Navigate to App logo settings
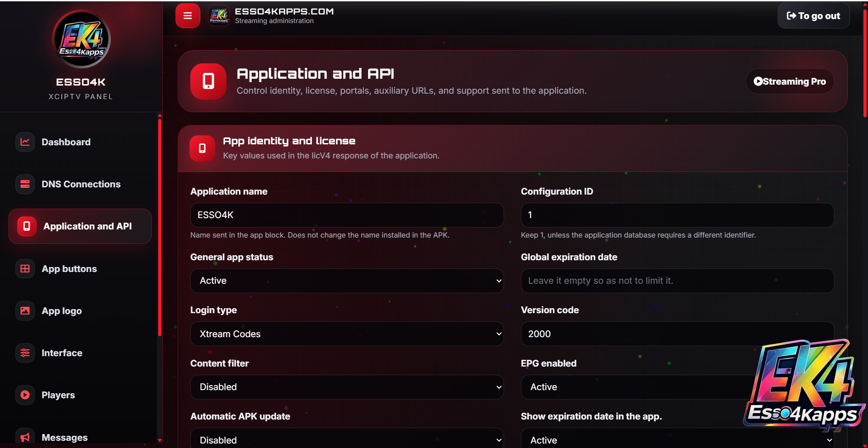The height and width of the screenshot is (448, 868). pos(80,311)
